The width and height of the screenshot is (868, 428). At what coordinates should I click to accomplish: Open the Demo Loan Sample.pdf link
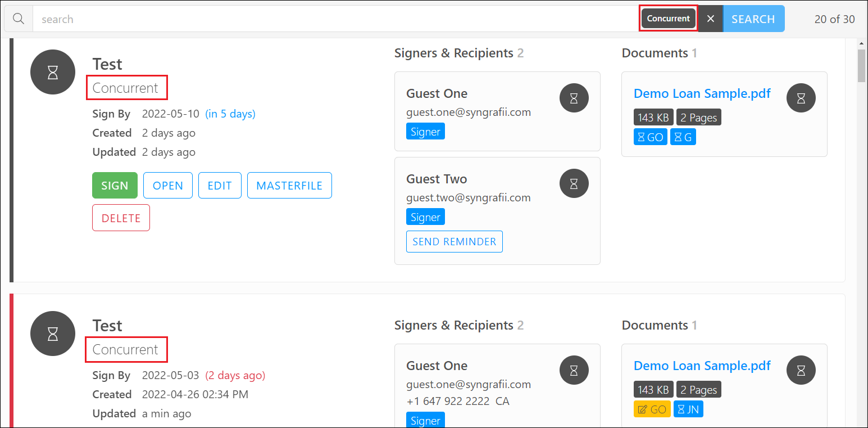point(702,93)
